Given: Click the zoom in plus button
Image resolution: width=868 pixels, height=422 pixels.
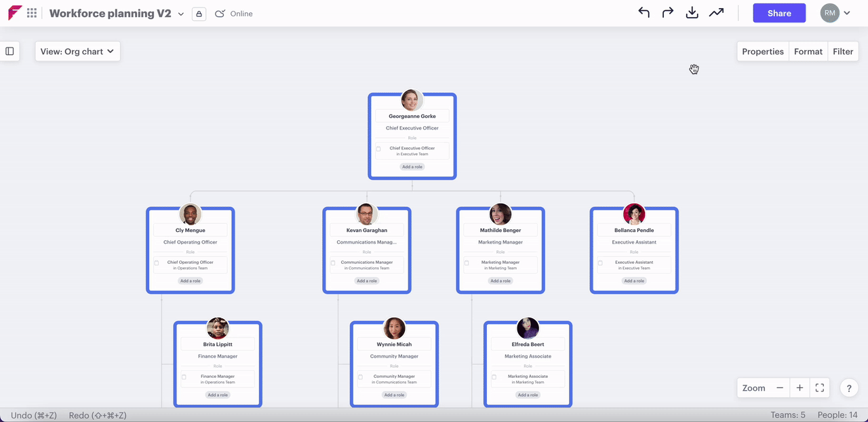Looking at the screenshot, I should [x=800, y=388].
